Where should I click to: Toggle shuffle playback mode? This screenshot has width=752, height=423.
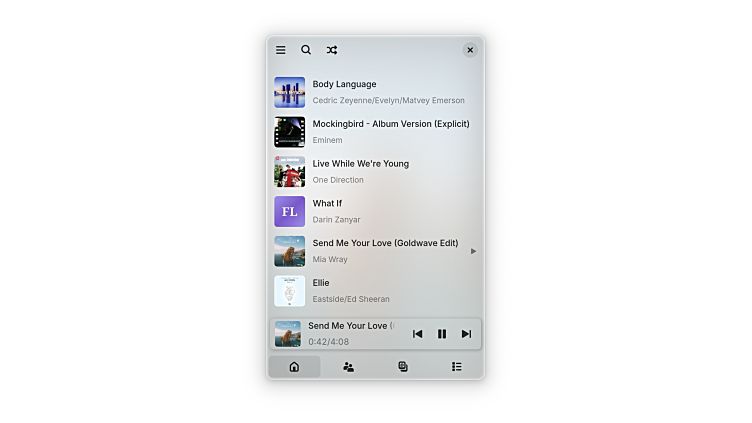(x=332, y=50)
